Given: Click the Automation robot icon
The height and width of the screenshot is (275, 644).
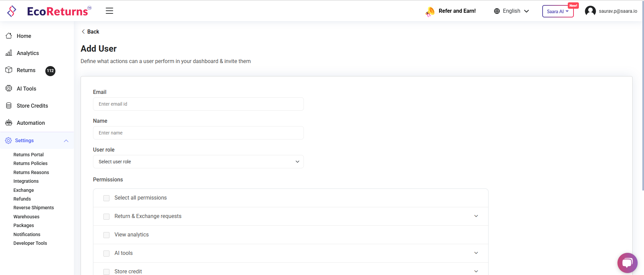Looking at the screenshot, I should [x=9, y=123].
